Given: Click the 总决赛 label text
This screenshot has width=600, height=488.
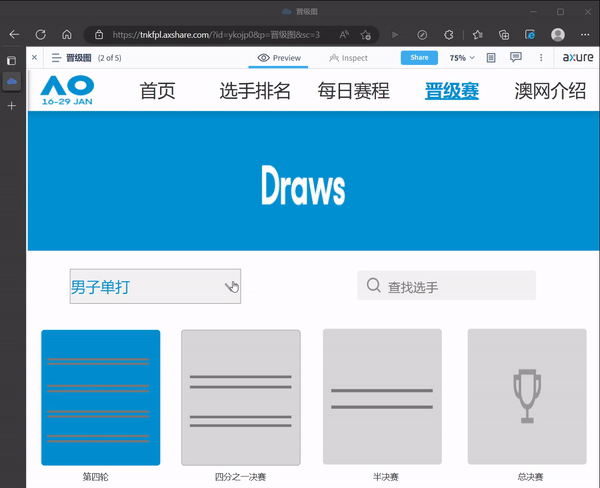Looking at the screenshot, I should tap(530, 477).
